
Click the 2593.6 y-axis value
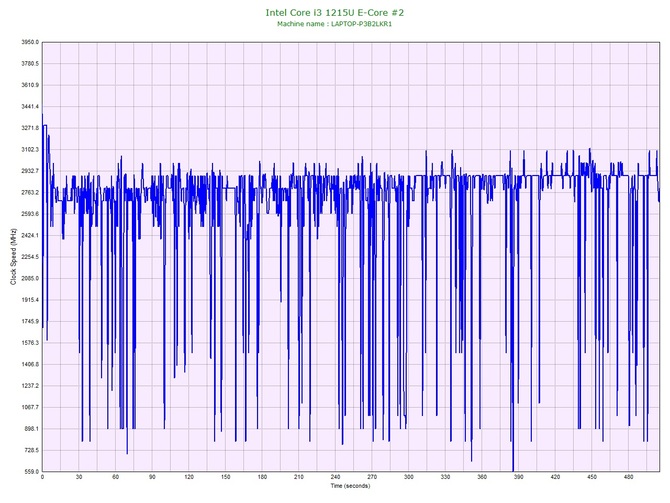click(x=30, y=214)
